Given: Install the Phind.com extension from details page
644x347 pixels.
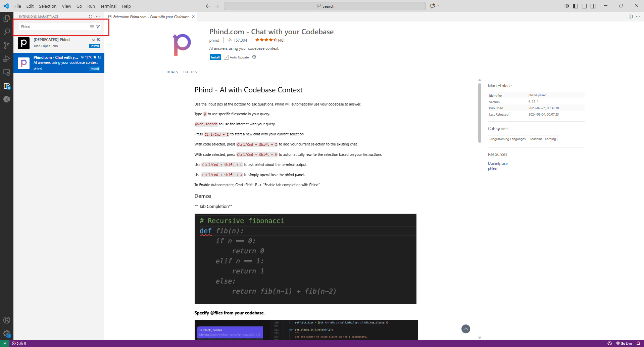Looking at the screenshot, I should tap(215, 57).
